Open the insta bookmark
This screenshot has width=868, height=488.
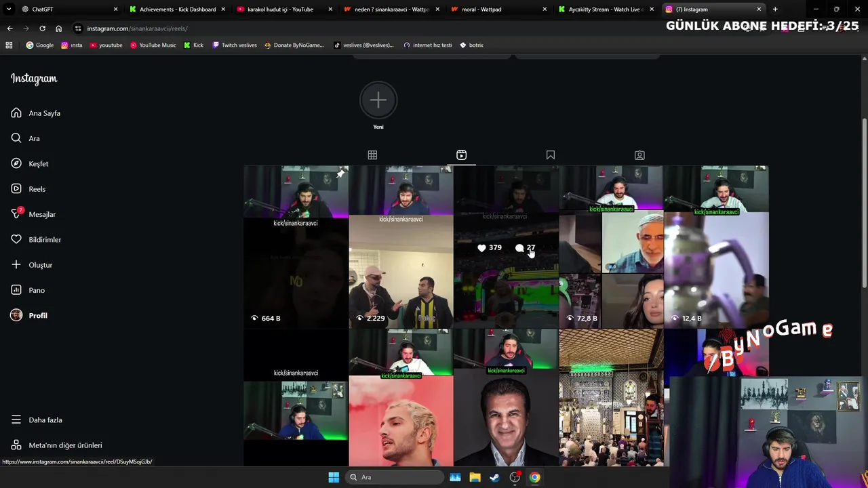(72, 45)
